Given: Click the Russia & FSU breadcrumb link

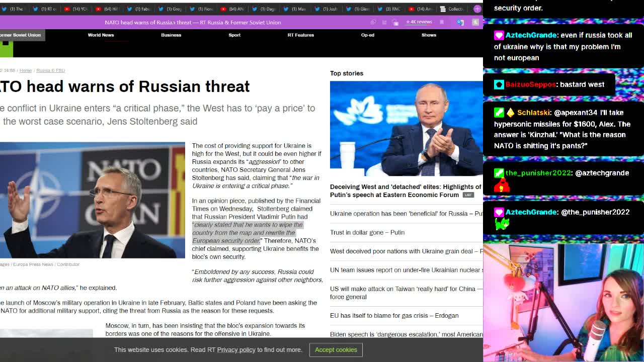Looking at the screenshot, I should click(50, 70).
